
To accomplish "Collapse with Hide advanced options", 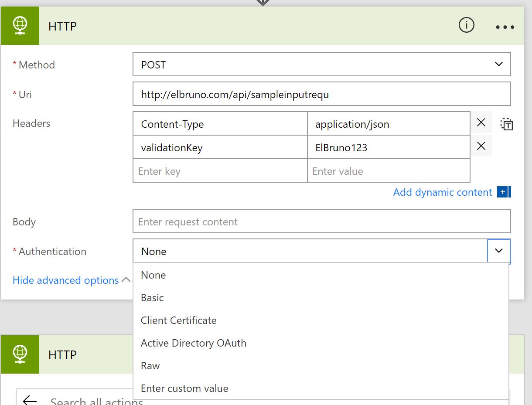I will 66,280.
